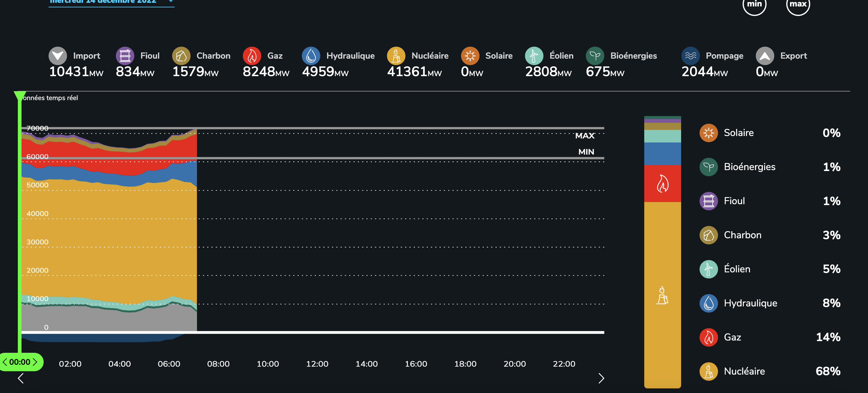Click the Nucléaire tower icon in top row
Screen dimensions: 868x393
tap(396, 56)
